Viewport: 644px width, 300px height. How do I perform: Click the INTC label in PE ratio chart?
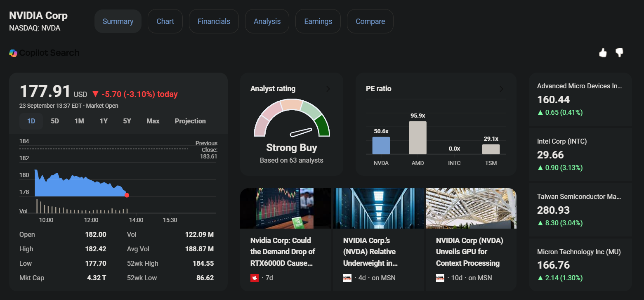(x=454, y=163)
